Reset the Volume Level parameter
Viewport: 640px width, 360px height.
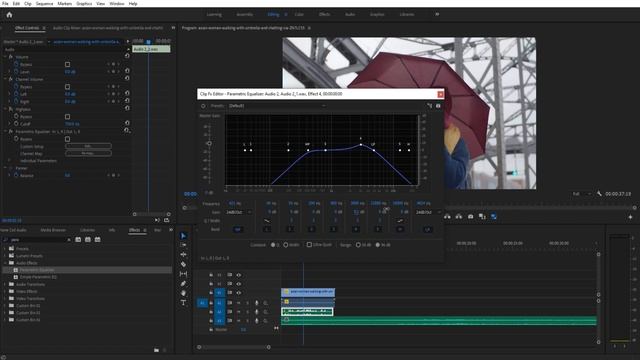pos(127,71)
